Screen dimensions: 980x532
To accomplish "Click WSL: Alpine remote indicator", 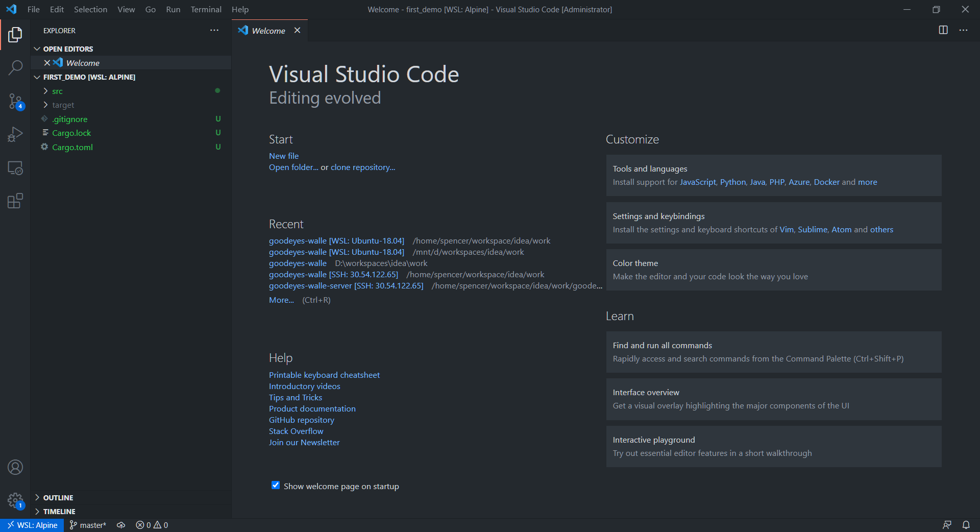I will click(x=32, y=525).
